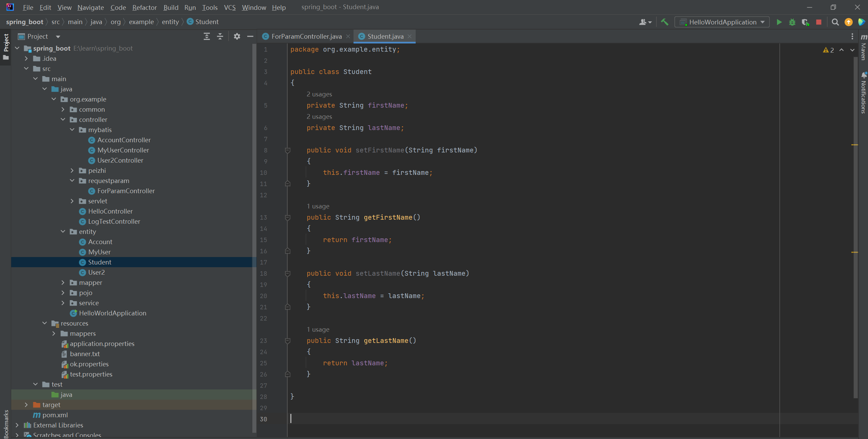This screenshot has height=439, width=868.
Task: Toggle the Maven tool window
Action: [864, 48]
